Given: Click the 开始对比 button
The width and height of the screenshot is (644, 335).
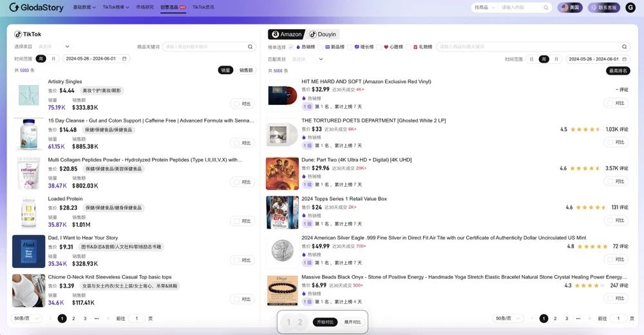Looking at the screenshot, I should (x=325, y=322).
